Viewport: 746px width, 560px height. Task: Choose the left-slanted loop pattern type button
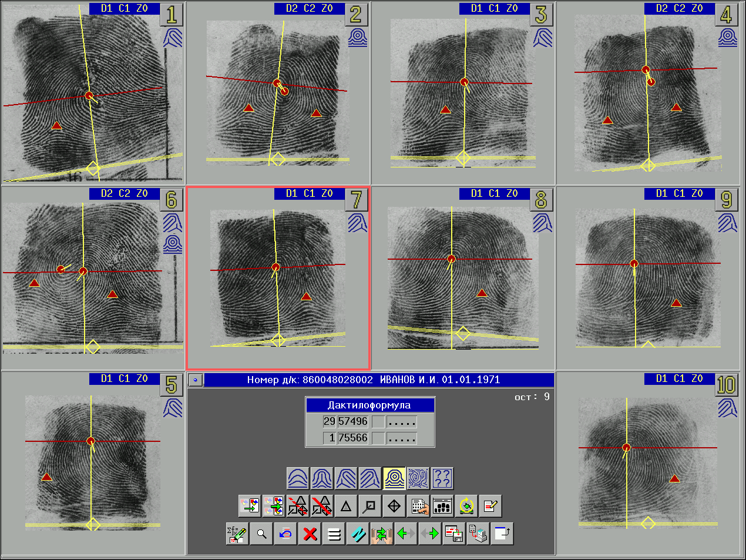(346, 478)
